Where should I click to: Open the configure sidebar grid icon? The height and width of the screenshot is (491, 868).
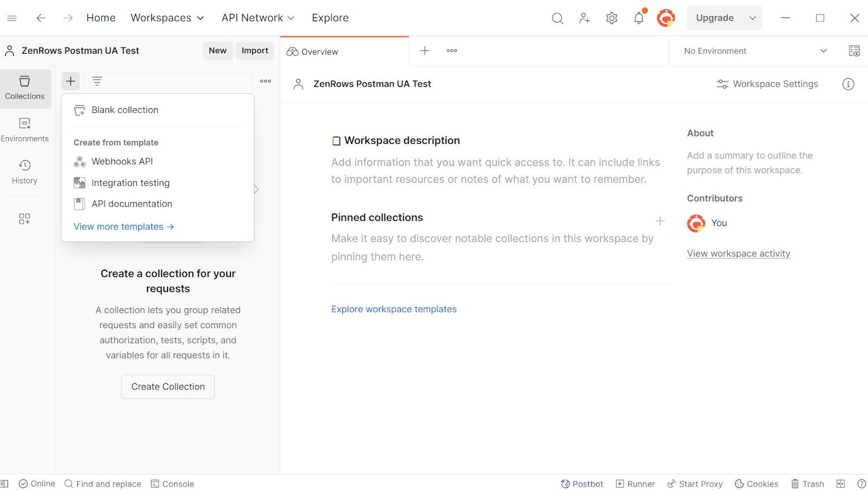click(x=24, y=219)
